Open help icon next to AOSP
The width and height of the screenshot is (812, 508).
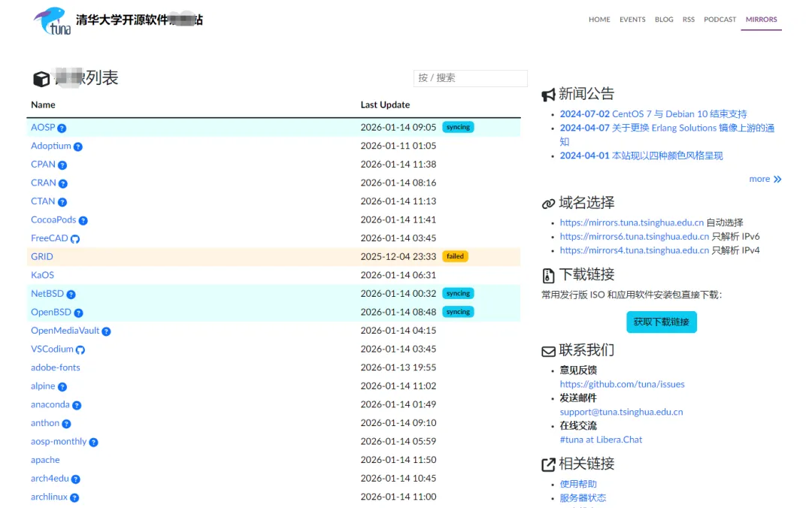62,128
